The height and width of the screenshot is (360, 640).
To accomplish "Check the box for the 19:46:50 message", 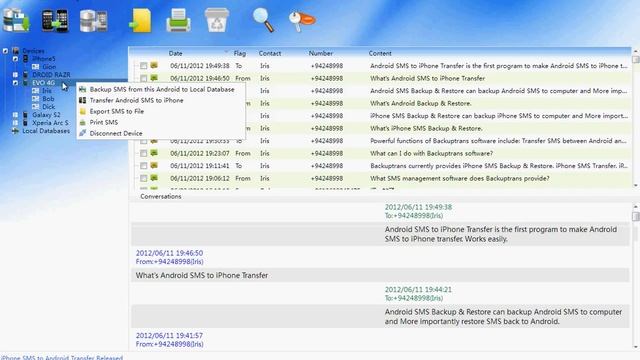I will click(x=143, y=78).
